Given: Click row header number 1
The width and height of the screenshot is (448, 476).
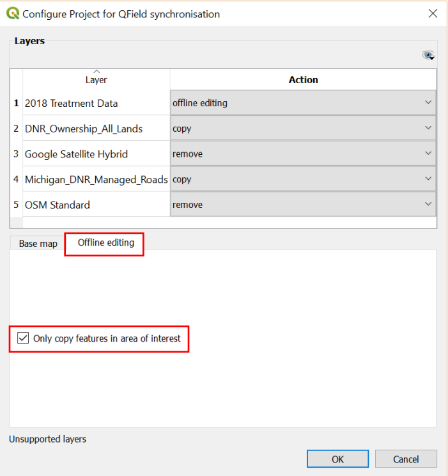Looking at the screenshot, I should [17, 103].
